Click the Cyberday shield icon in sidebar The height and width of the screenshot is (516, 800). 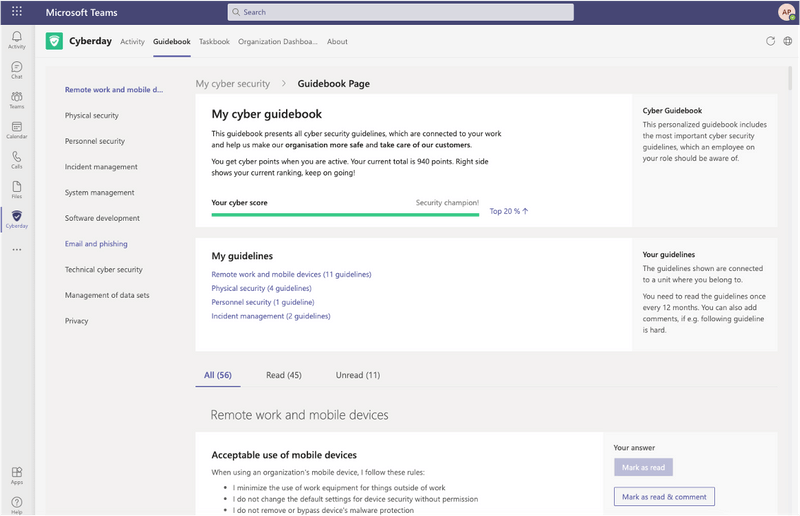pyautogui.click(x=16, y=218)
